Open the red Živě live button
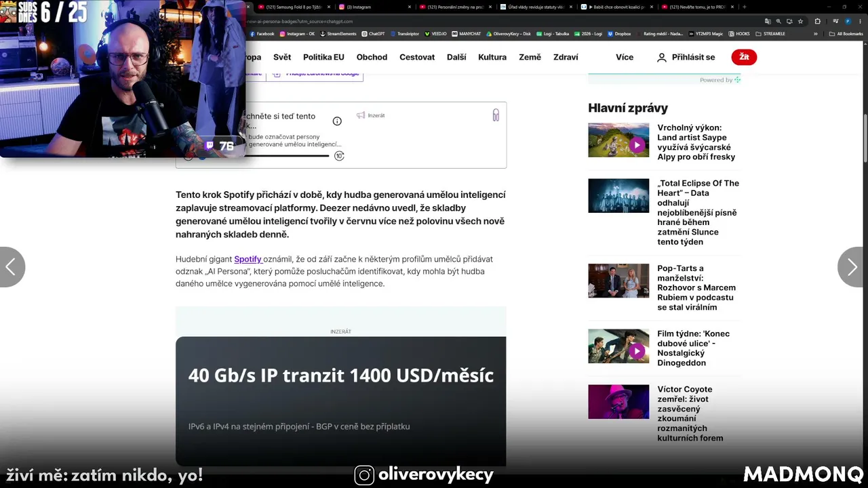Viewport: 868px width, 488px height. [x=744, y=57]
